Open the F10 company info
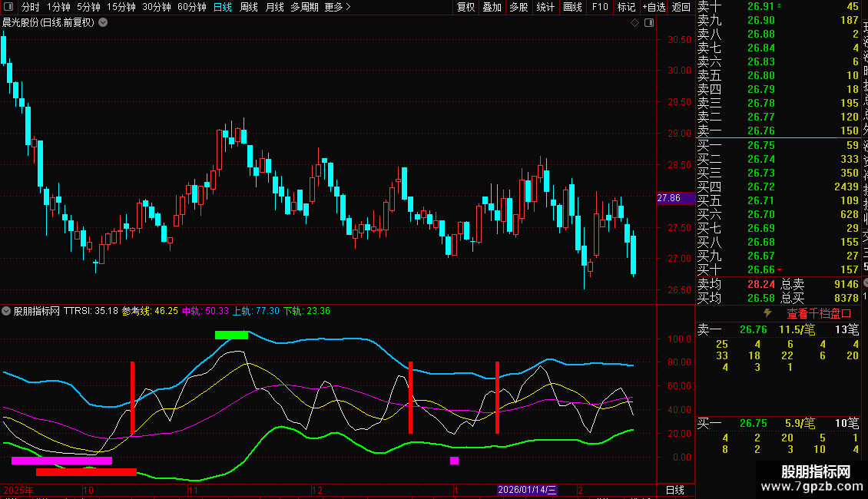This screenshot has height=499, width=868. [x=600, y=7]
